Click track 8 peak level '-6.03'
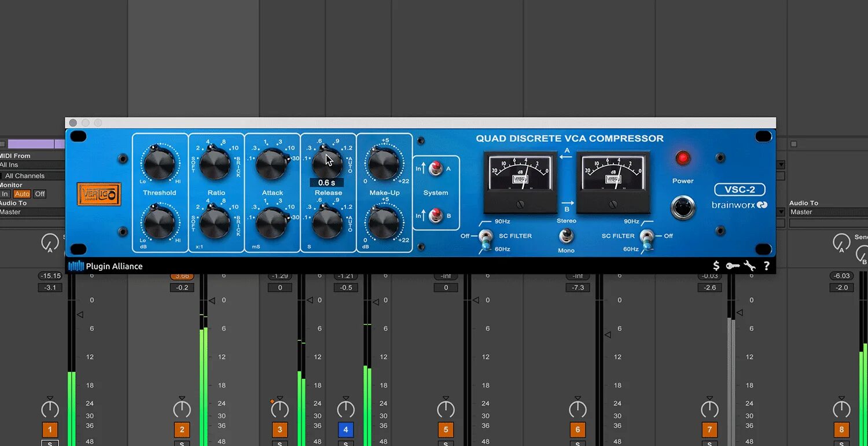 tap(841, 276)
